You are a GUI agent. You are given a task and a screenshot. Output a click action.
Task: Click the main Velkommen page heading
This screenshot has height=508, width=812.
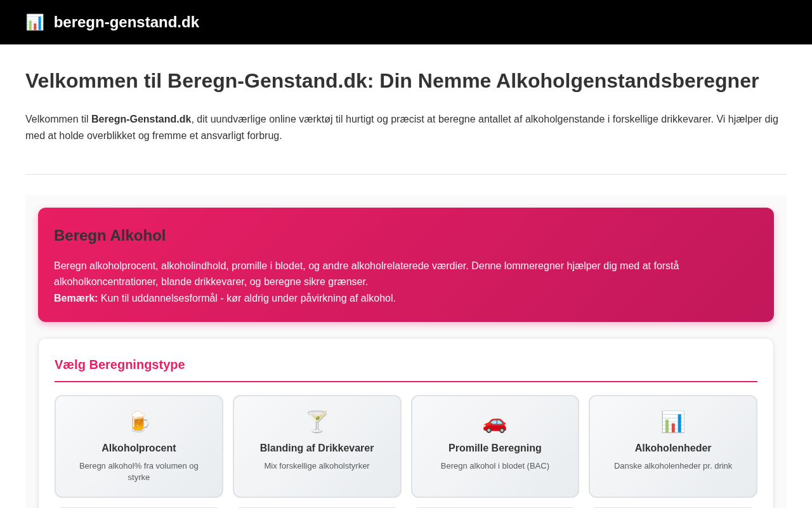pyautogui.click(x=392, y=81)
